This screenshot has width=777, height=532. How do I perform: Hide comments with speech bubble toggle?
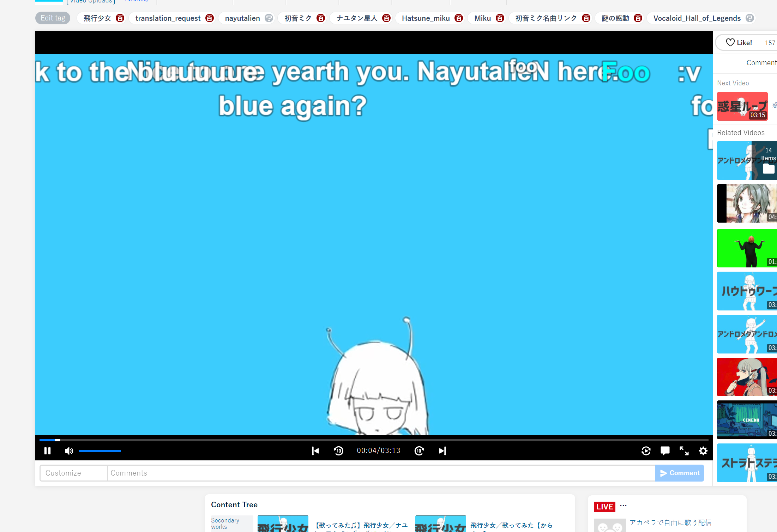(x=665, y=451)
